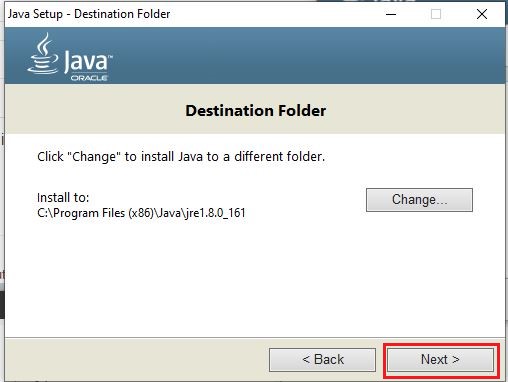This screenshot has width=508, height=382.
Task: Click the quoted word Change in instructions
Action: pos(94,156)
